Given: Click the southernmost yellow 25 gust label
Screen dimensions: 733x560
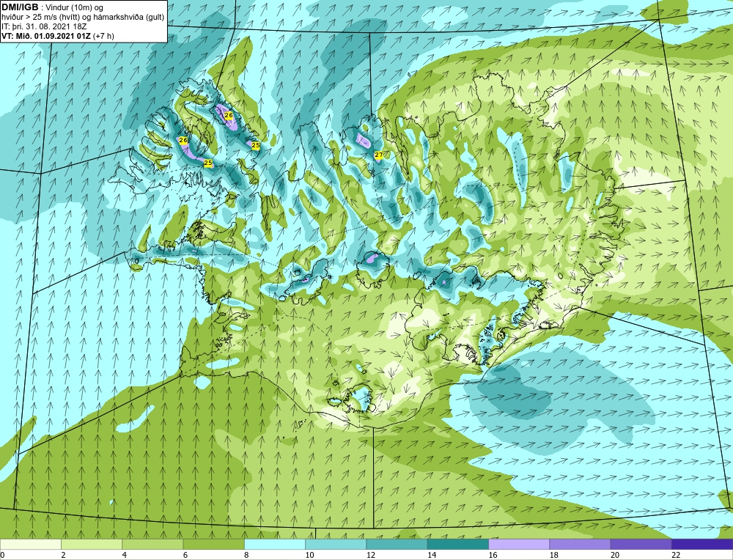Looking at the screenshot, I should pyautogui.click(x=208, y=163).
